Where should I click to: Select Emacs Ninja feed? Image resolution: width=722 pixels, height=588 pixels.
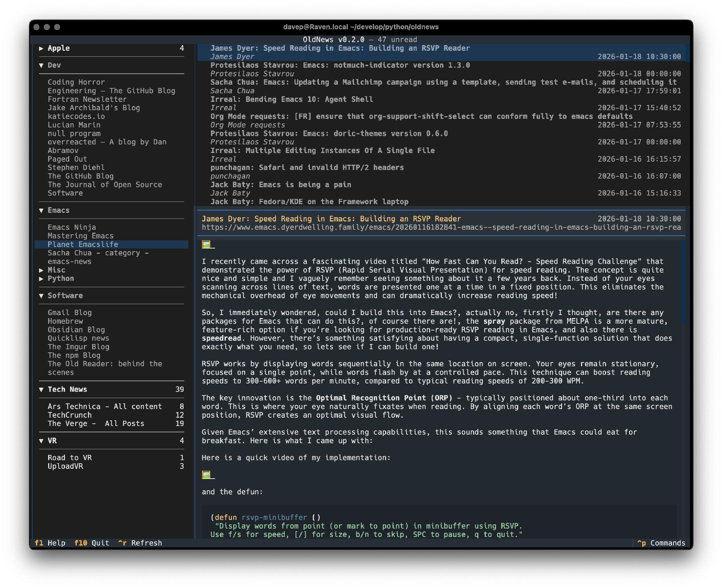click(x=71, y=227)
